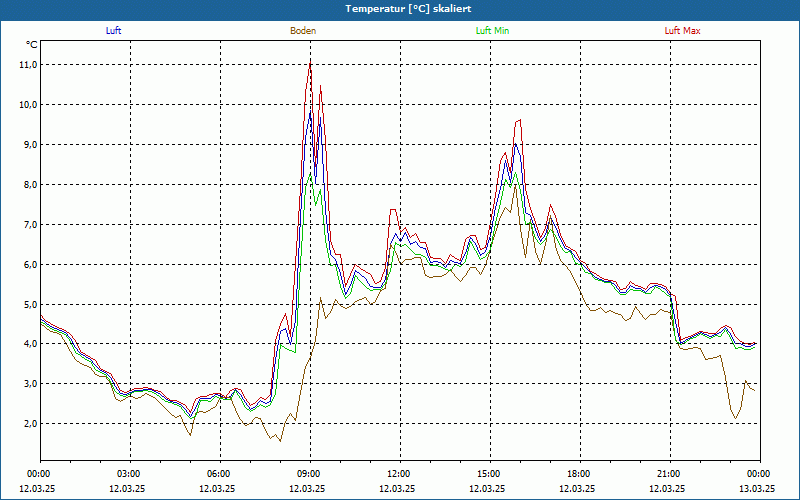Click the 13.03.25 date label
Viewport: 800px width, 500px height.
tap(757, 488)
